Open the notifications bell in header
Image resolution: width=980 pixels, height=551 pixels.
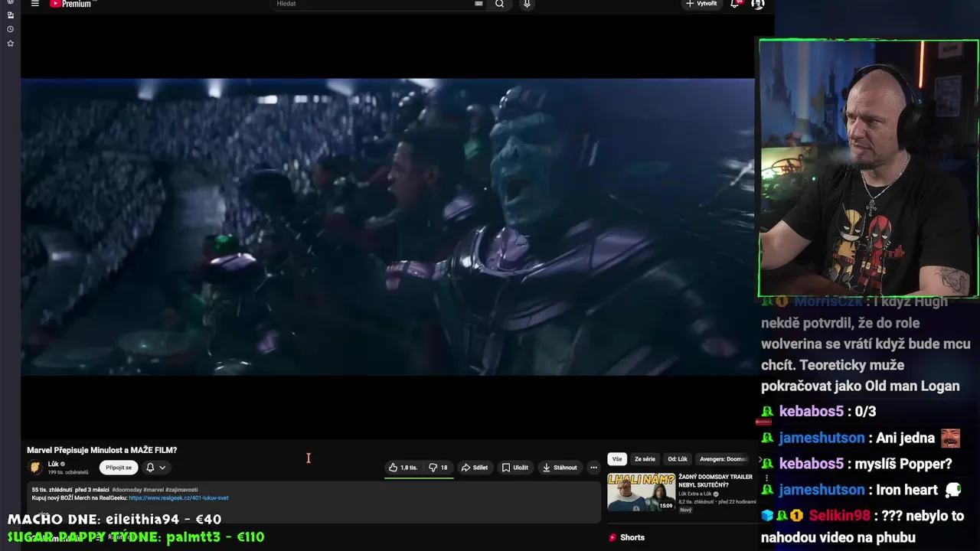[735, 4]
